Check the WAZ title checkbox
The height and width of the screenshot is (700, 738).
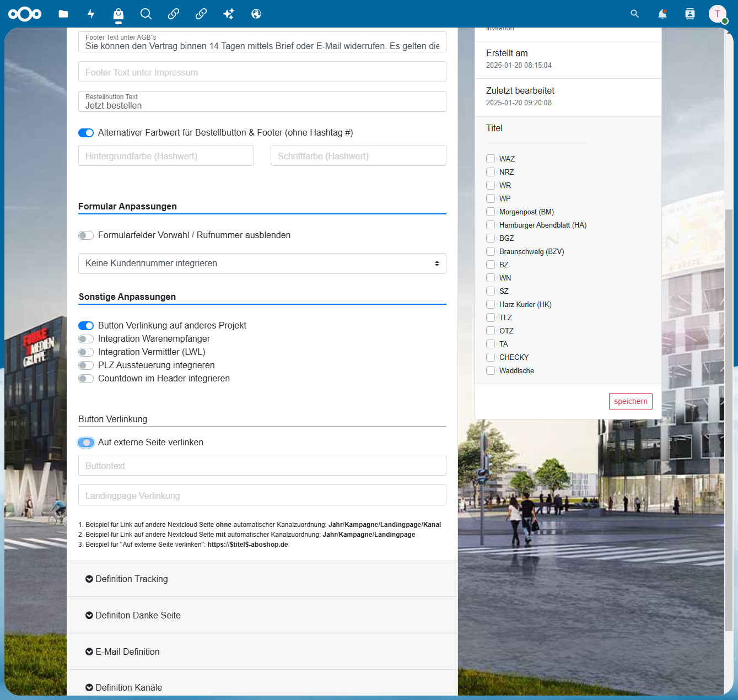tap(491, 159)
